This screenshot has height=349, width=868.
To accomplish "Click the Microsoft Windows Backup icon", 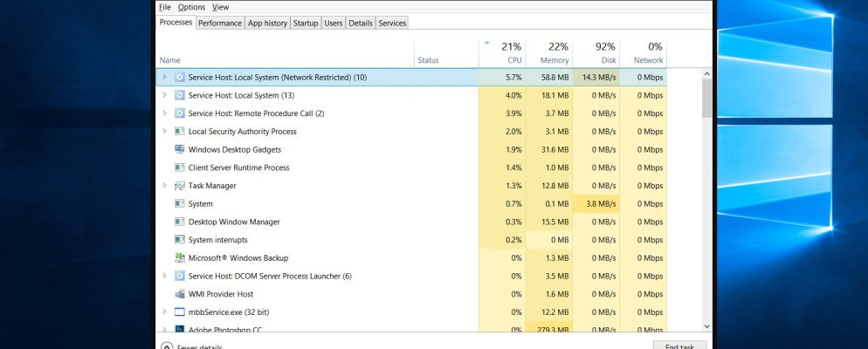I will point(180,258).
